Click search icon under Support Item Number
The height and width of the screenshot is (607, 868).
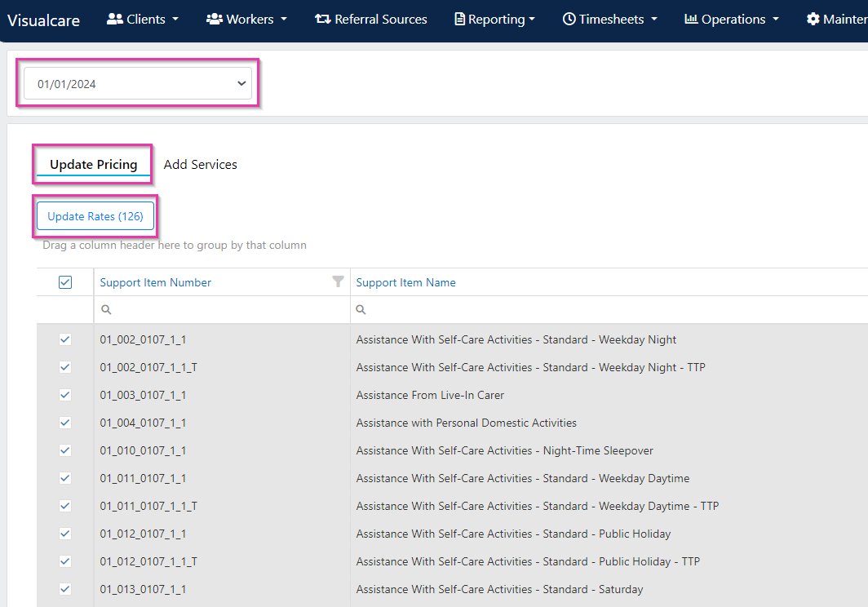[x=106, y=309]
